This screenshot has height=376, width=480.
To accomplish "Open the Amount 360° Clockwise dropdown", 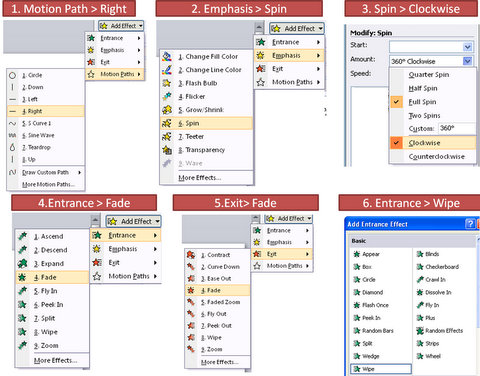I will pyautogui.click(x=467, y=61).
